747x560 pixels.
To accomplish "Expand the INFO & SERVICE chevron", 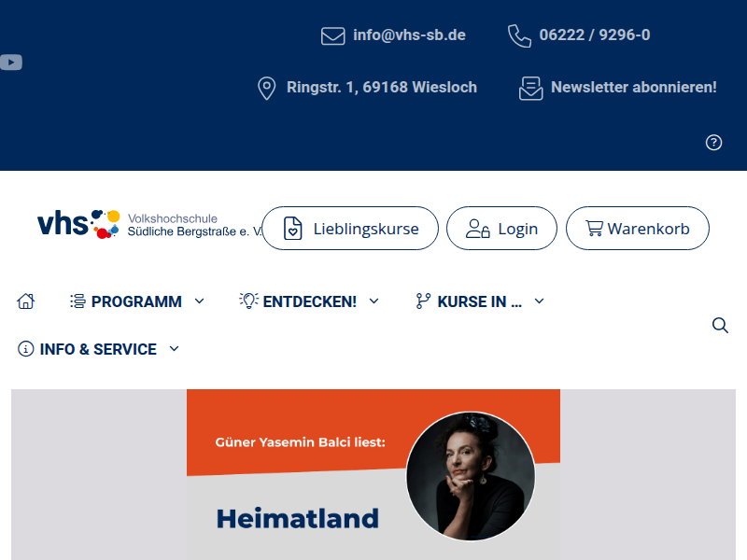I will coord(175,348).
